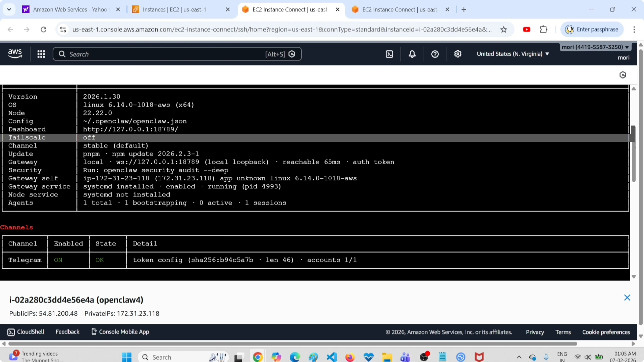Open the AWS services grid menu
This screenshot has height=362, width=644.
pyautogui.click(x=41, y=54)
